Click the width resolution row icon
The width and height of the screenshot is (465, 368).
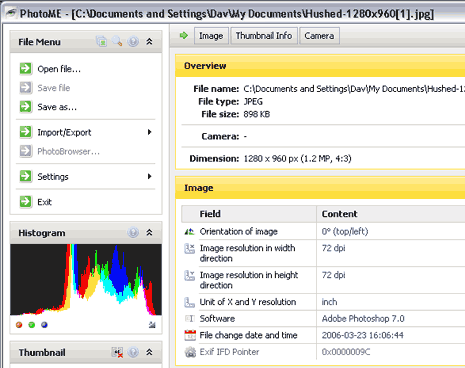(x=190, y=248)
